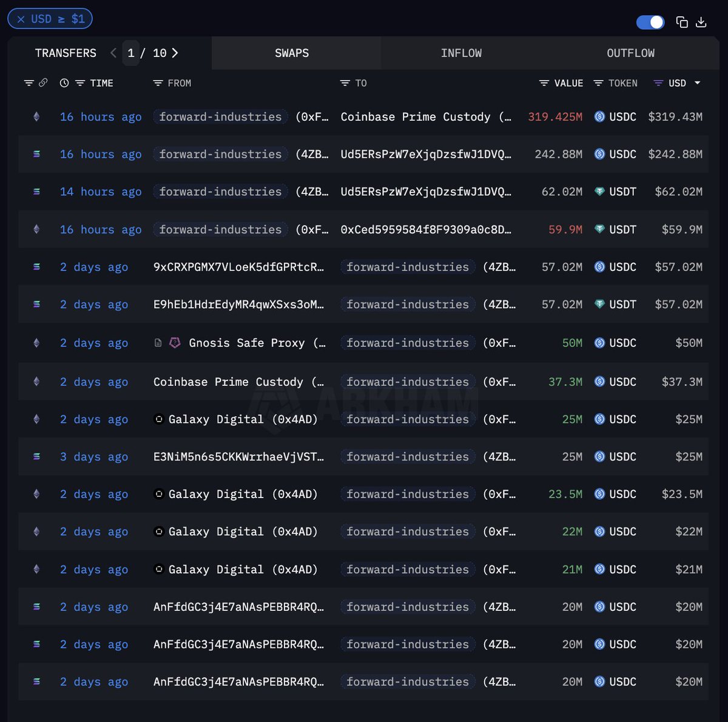The height and width of the screenshot is (722, 728).
Task: Open the 14 hours ago transaction time link
Action: 101,192
